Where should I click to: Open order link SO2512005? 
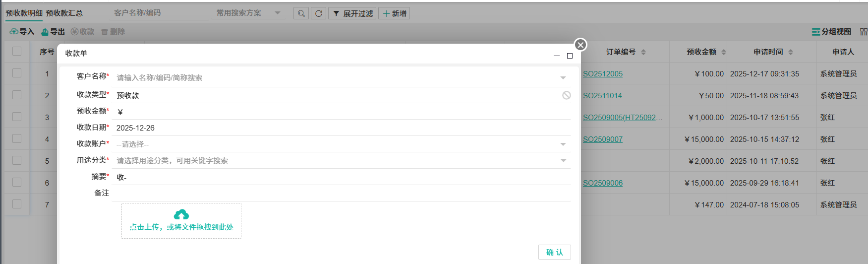click(602, 74)
